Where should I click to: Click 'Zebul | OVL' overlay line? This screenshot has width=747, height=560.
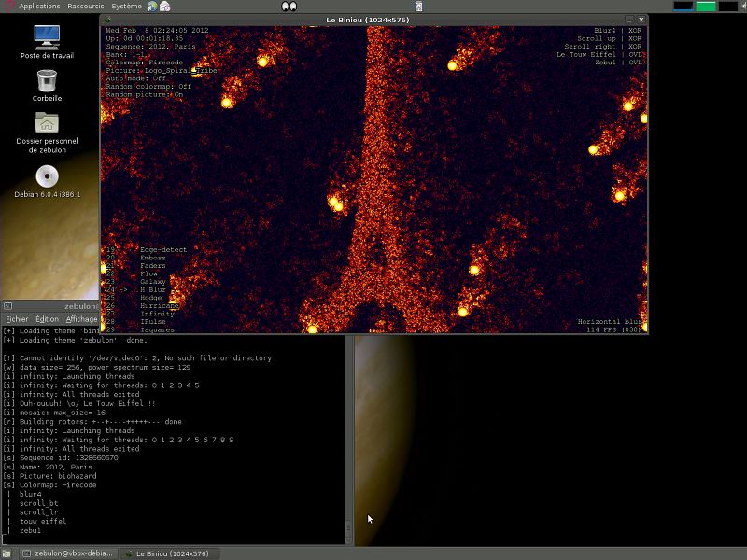(x=618, y=63)
